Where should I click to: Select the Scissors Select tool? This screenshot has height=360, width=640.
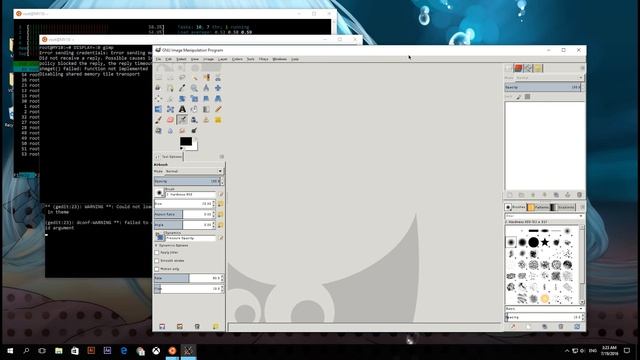(x=218, y=77)
